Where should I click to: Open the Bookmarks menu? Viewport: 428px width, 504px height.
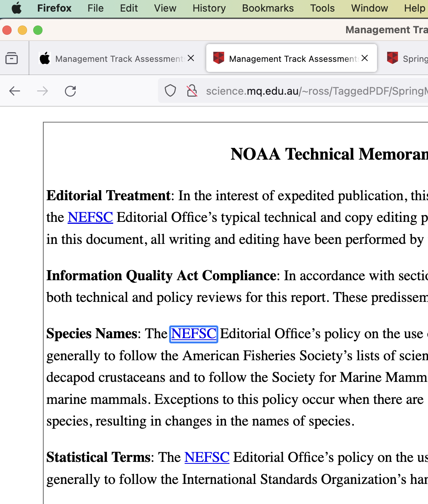[x=268, y=8]
